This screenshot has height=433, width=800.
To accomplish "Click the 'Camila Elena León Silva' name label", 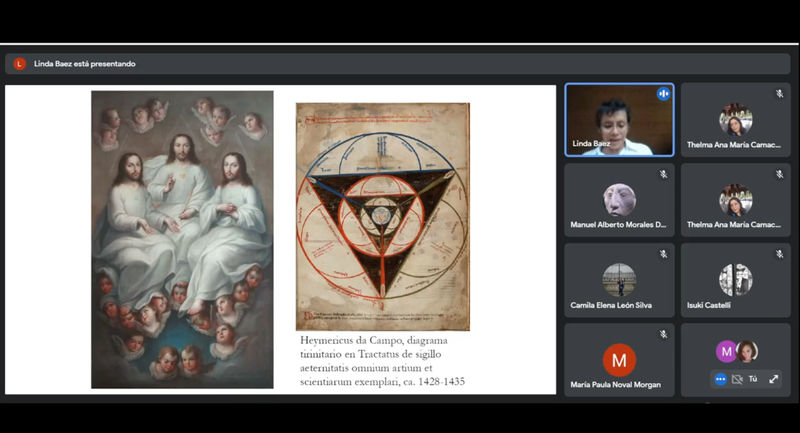I will tap(611, 305).
